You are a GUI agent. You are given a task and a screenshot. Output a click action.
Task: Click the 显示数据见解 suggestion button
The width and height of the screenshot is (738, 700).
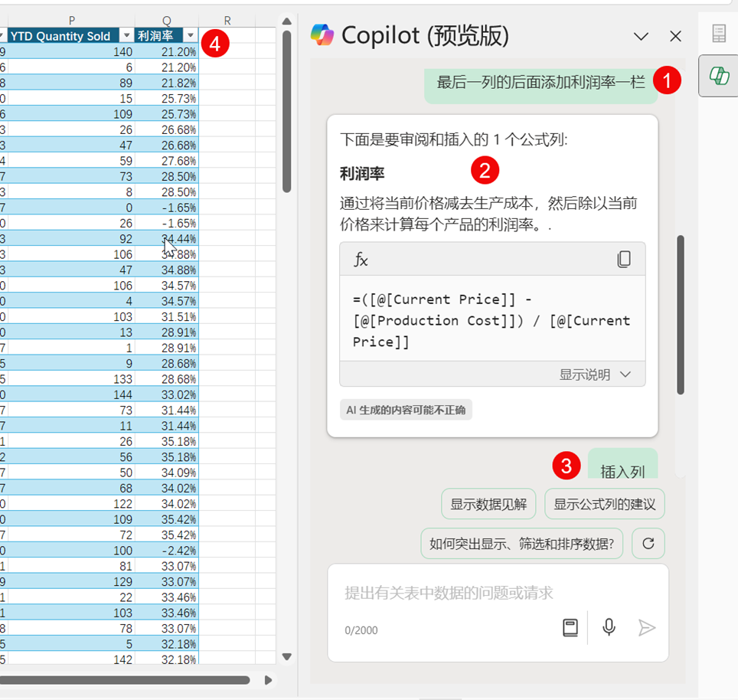click(x=488, y=504)
